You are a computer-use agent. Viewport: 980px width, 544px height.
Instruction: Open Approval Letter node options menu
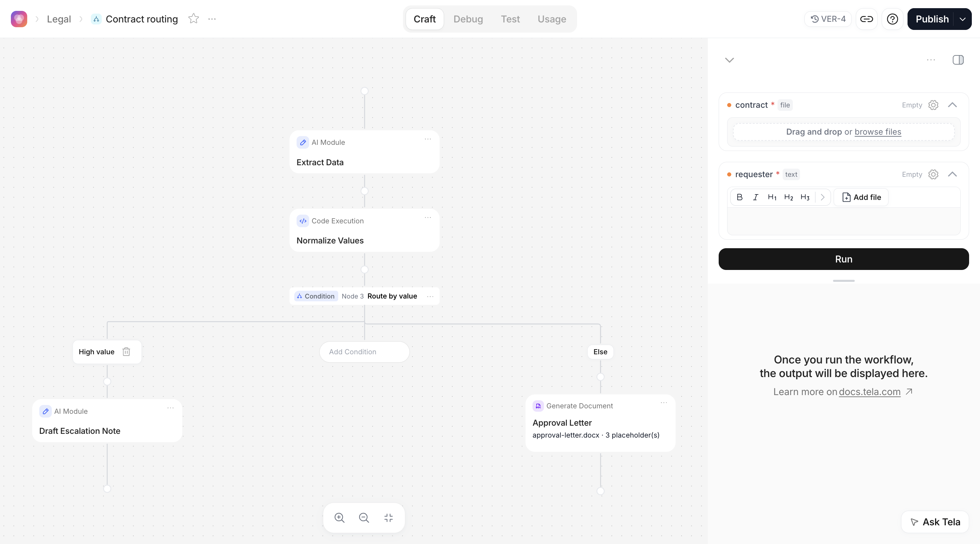click(x=664, y=403)
